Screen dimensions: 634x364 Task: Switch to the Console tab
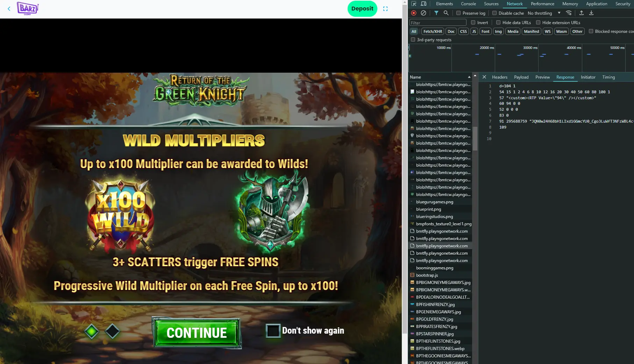(468, 4)
